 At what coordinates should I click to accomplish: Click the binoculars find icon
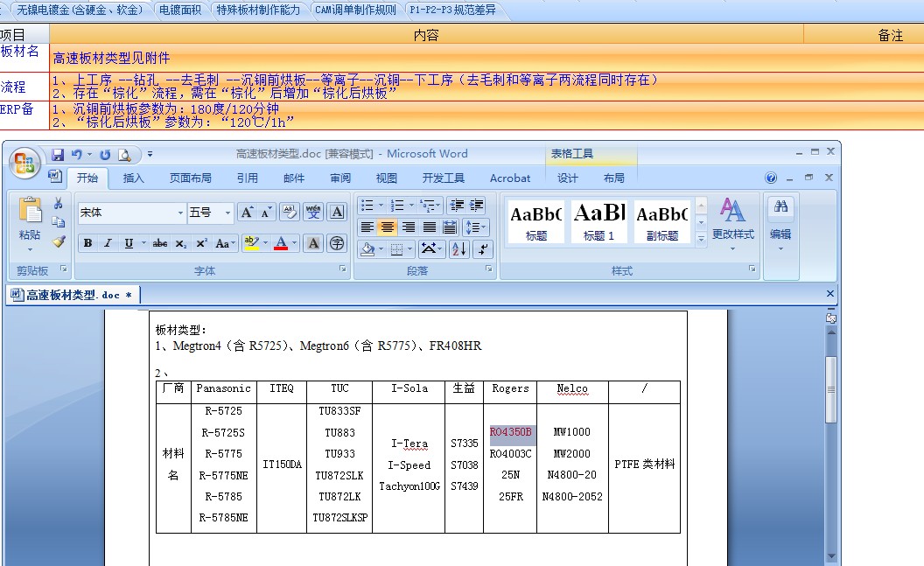(x=780, y=206)
